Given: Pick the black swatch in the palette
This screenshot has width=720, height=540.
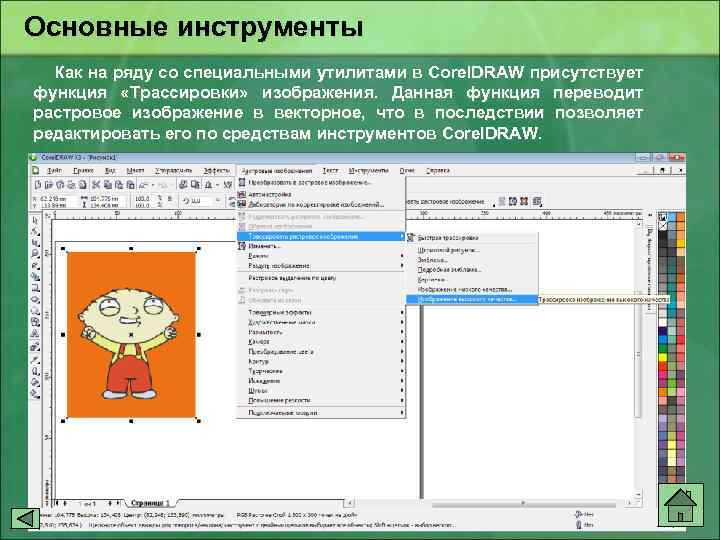Looking at the screenshot, I should coord(663,234).
